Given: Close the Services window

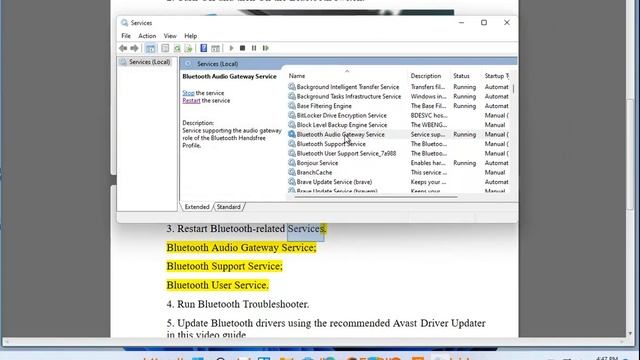Looking at the screenshot, I should (507, 23).
